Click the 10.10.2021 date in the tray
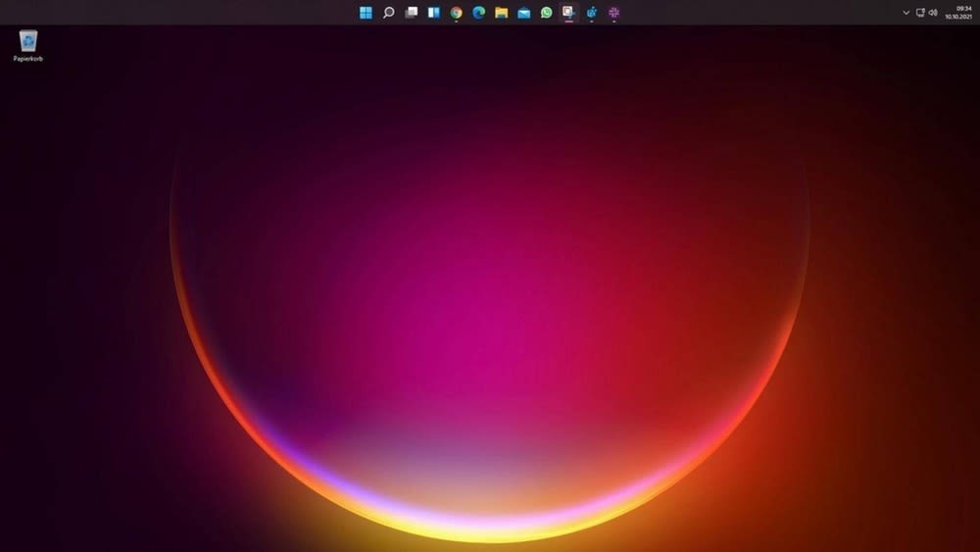 [x=958, y=18]
